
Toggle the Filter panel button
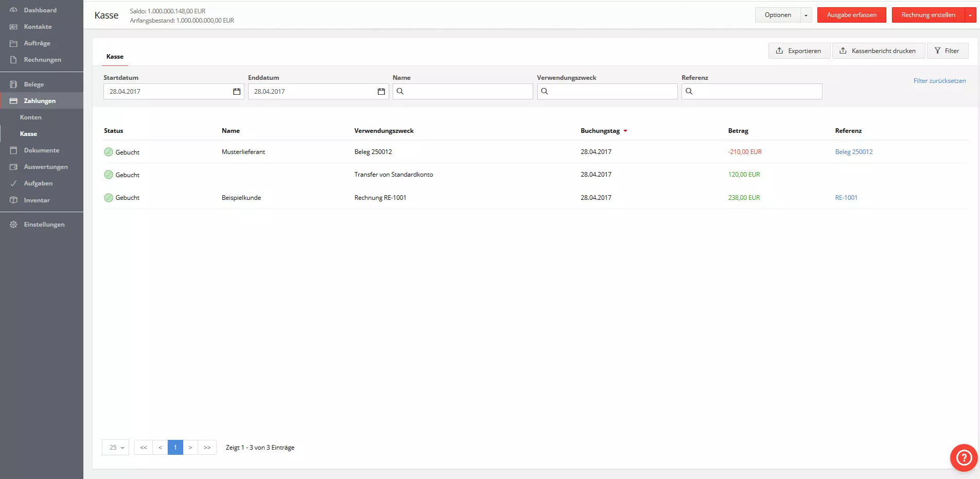pyautogui.click(x=947, y=51)
